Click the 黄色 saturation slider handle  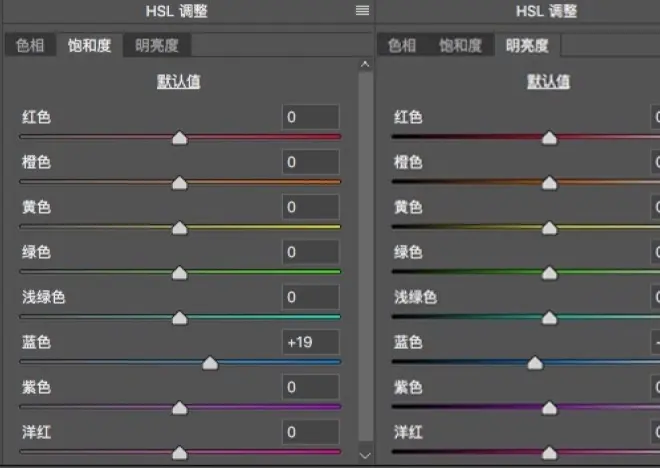click(180, 228)
